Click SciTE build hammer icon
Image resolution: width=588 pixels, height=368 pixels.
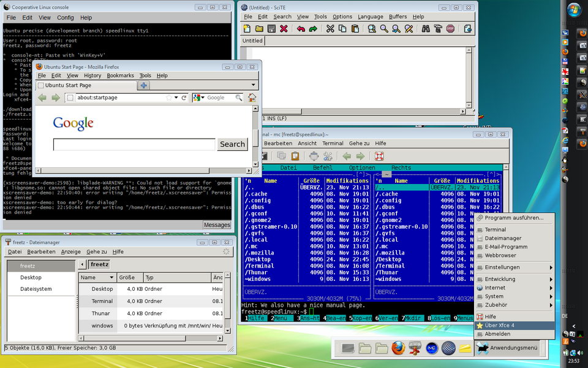(x=438, y=29)
